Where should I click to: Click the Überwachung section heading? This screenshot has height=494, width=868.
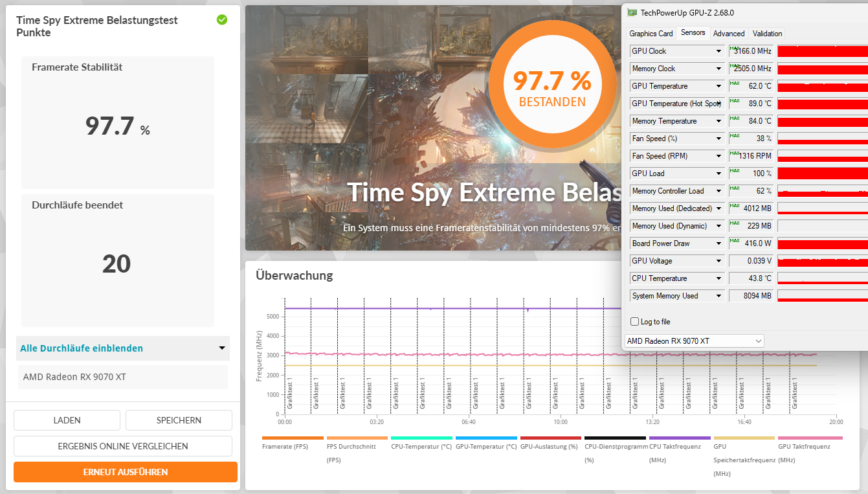pyautogui.click(x=294, y=275)
